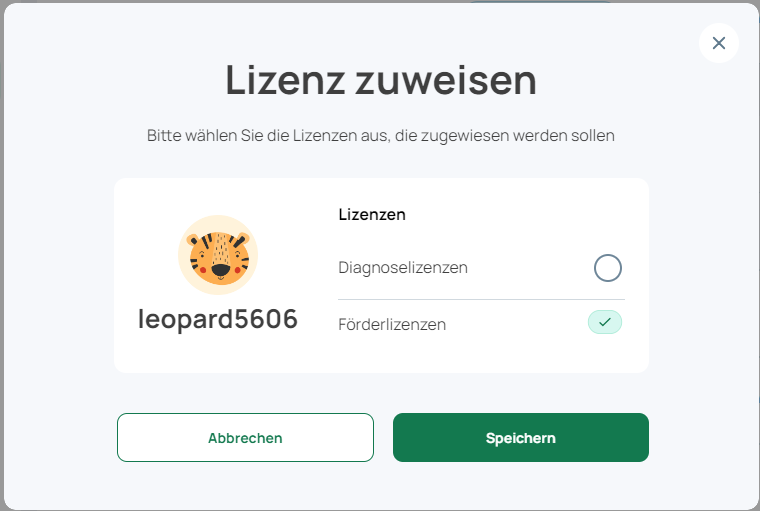Click the Lizenzen section heading

372,214
